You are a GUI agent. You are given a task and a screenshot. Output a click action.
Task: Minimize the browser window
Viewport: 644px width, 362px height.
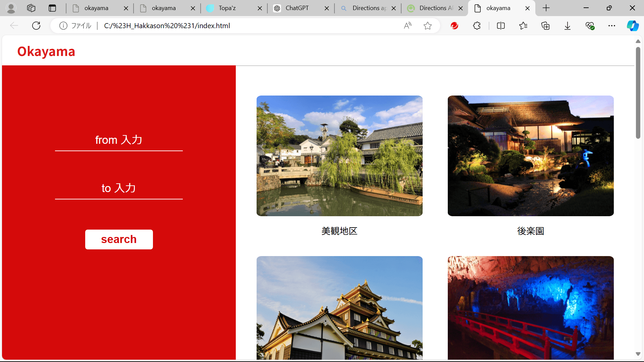(586, 8)
